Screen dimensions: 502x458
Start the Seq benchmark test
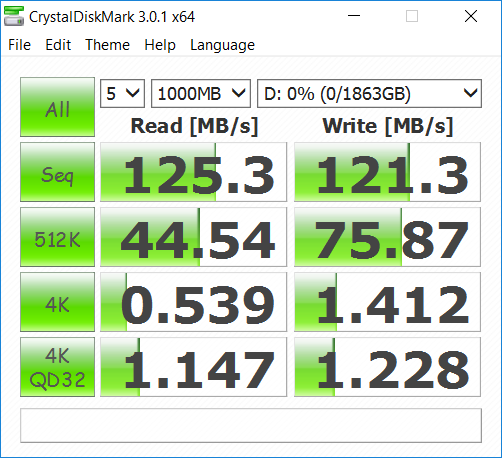[57, 172]
